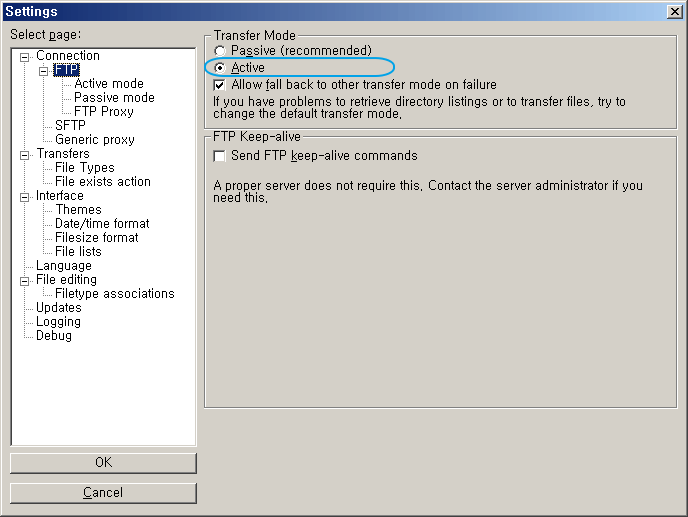Click the Cancel button
The image size is (688, 517).
pyautogui.click(x=103, y=493)
